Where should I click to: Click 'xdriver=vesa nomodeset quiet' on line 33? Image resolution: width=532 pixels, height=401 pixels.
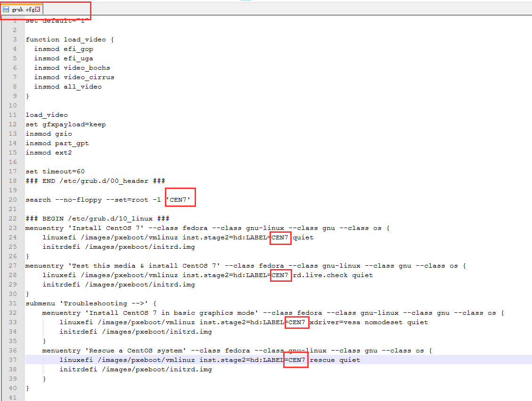coord(369,322)
